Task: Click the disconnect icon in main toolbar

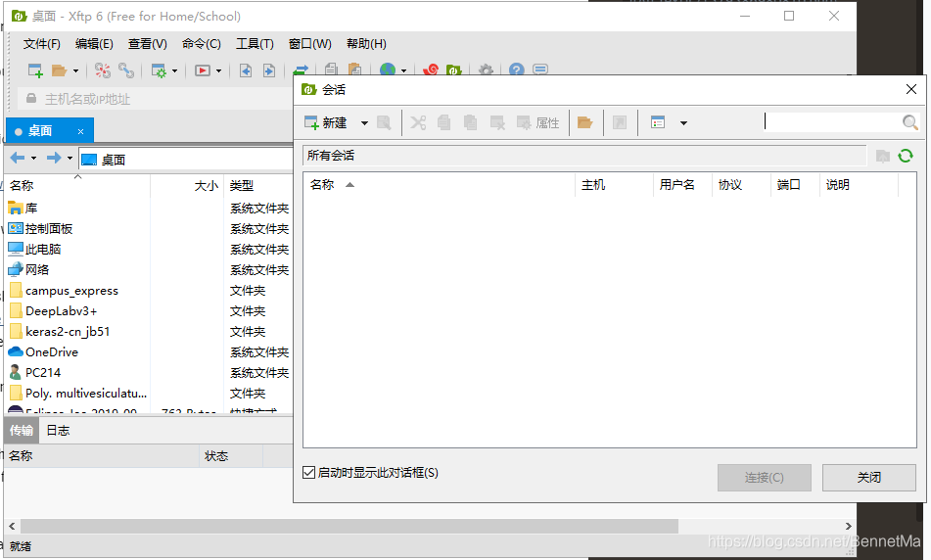Action: pyautogui.click(x=103, y=70)
